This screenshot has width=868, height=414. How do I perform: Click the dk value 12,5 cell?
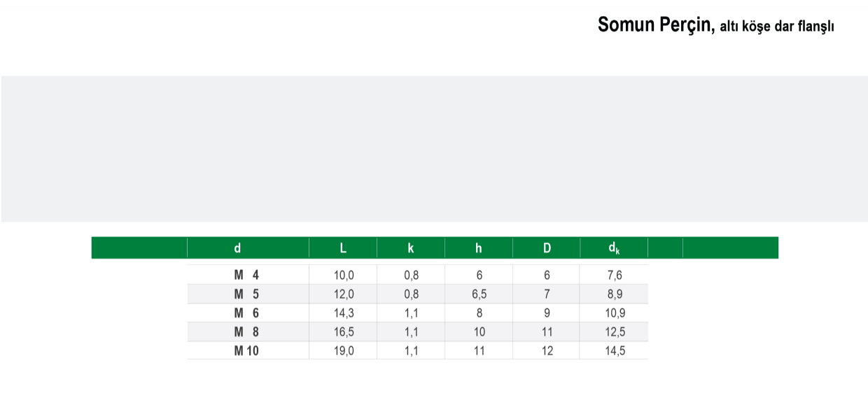614,332
